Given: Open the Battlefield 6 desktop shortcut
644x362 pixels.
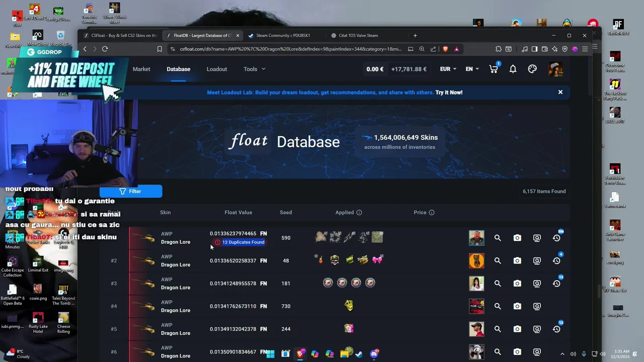Looking at the screenshot, I should 618,27.
